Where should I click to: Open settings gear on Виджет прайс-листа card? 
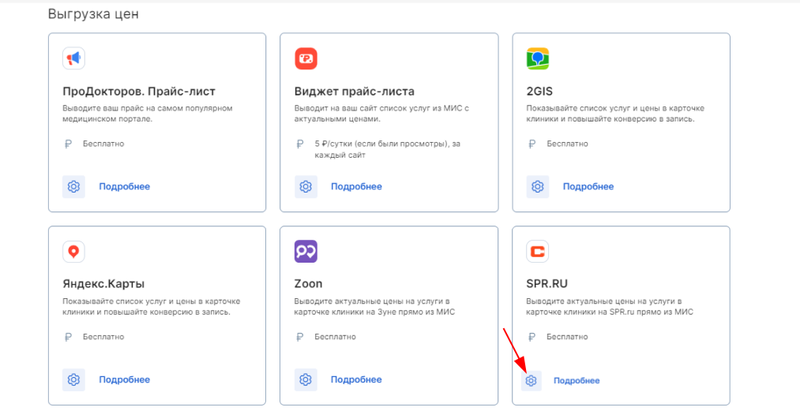(x=306, y=187)
